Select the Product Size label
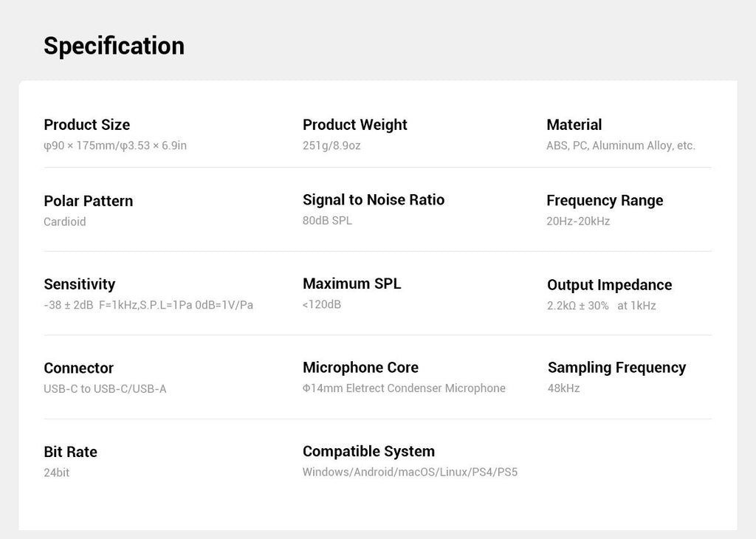756x539 pixels. pyautogui.click(x=87, y=125)
